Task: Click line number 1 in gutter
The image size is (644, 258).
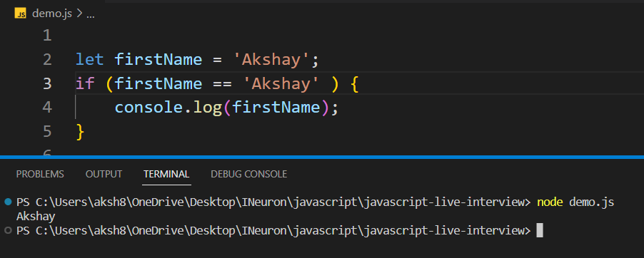Action: (47, 36)
